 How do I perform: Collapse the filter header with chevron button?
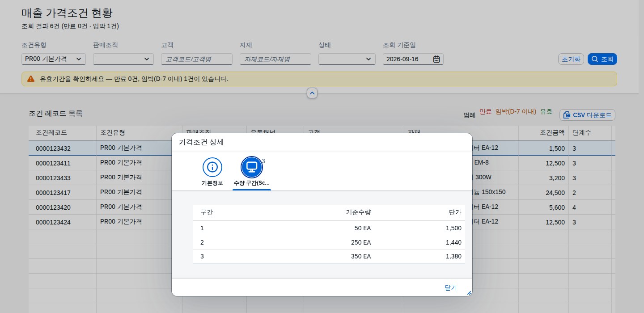312,93
